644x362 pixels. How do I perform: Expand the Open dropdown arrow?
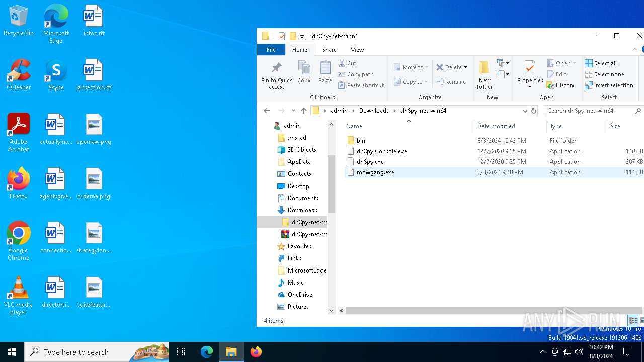[x=574, y=63]
